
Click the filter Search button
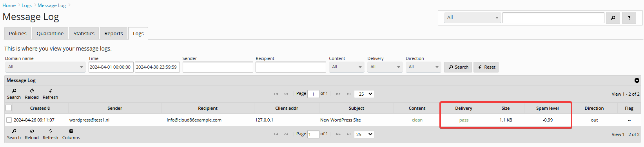458,67
